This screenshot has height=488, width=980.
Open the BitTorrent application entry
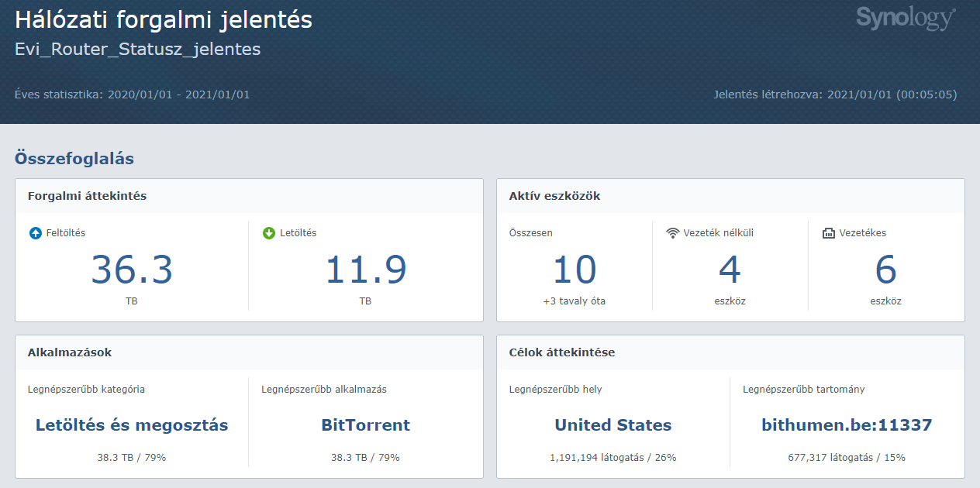(365, 425)
